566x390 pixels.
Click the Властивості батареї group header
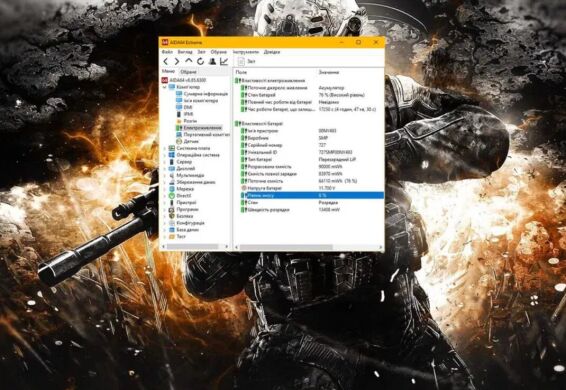pos(259,124)
